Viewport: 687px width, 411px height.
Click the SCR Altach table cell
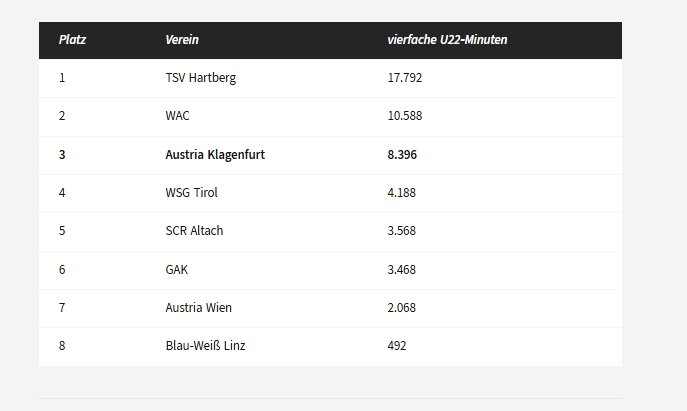pos(194,231)
